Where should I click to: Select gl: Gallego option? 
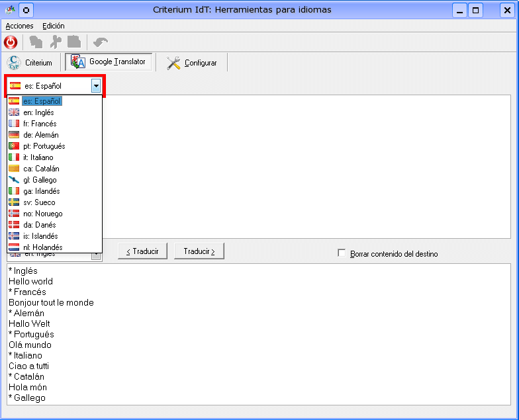pyautogui.click(x=54, y=180)
